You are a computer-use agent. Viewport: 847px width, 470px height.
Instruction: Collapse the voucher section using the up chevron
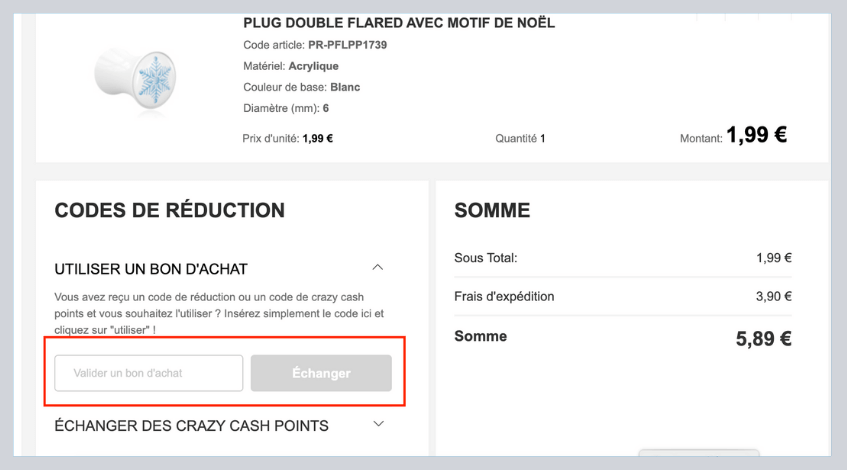(x=377, y=268)
